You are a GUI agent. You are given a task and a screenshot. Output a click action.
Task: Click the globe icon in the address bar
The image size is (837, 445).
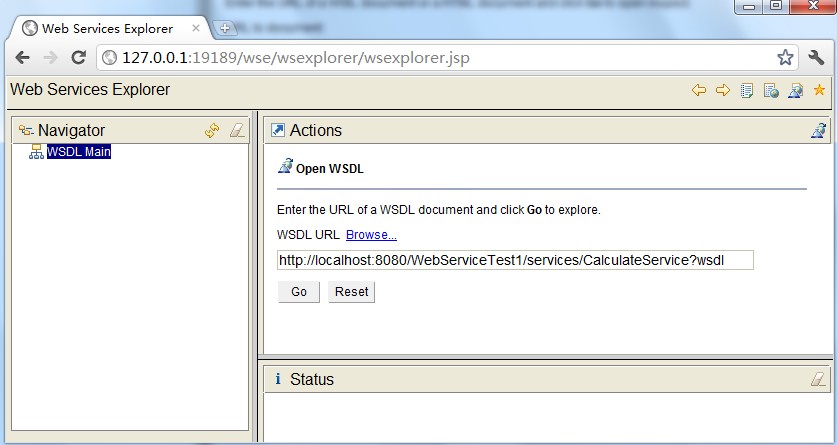[x=109, y=57]
